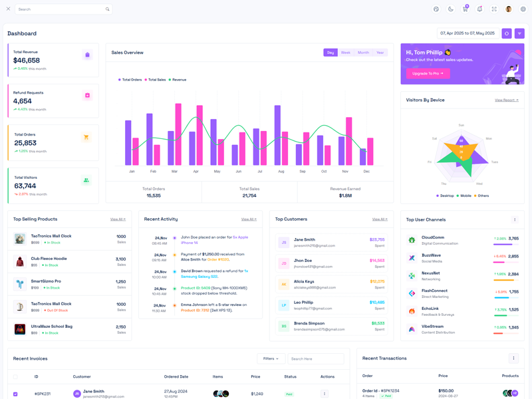Click the theme color palette icon

(x=436, y=9)
